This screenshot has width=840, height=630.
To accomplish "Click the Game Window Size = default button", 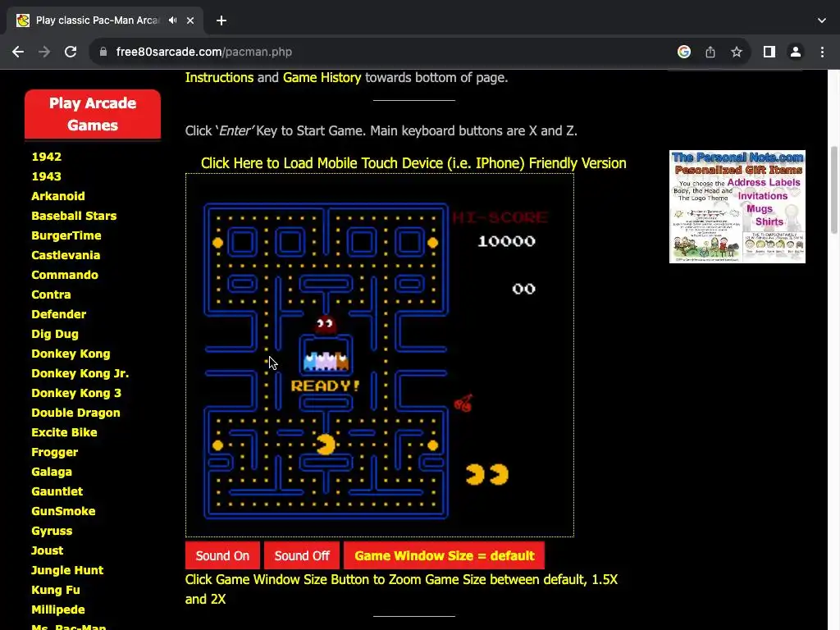I will (x=444, y=555).
